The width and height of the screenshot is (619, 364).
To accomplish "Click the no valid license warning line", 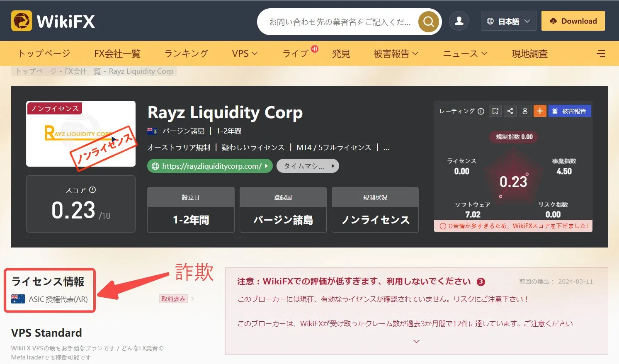I will tap(383, 299).
